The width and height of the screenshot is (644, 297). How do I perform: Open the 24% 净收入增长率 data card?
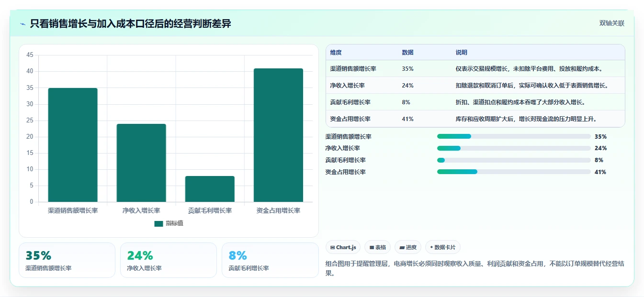click(169, 260)
